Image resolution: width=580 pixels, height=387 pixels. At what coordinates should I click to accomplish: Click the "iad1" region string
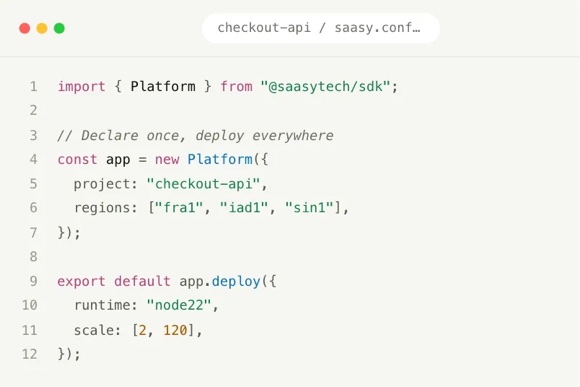(x=244, y=208)
